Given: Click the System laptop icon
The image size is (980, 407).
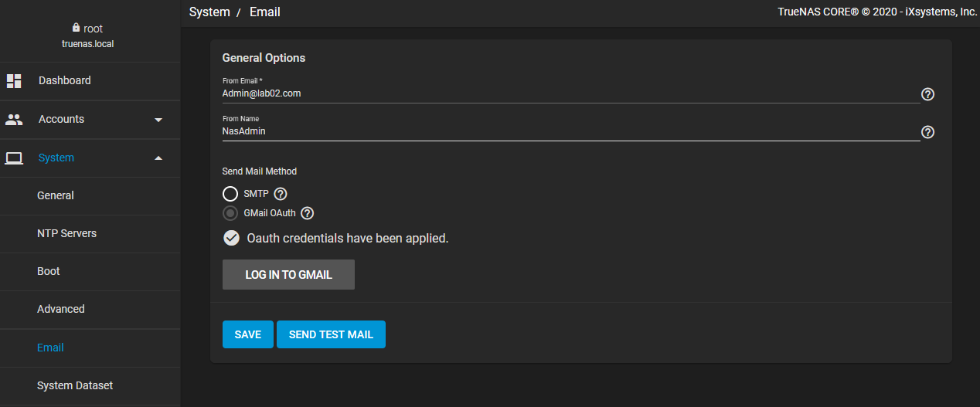Looking at the screenshot, I should (14, 158).
